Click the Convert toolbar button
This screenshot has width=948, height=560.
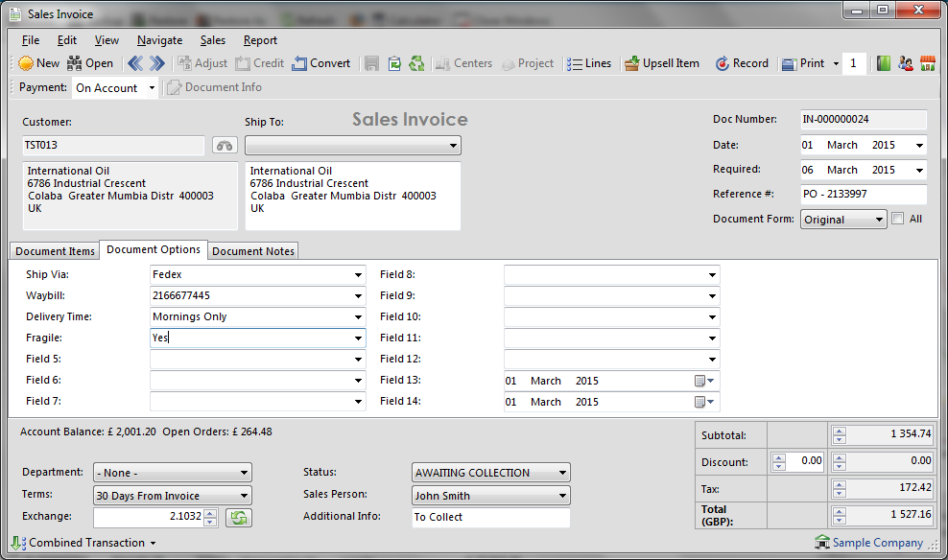(321, 63)
